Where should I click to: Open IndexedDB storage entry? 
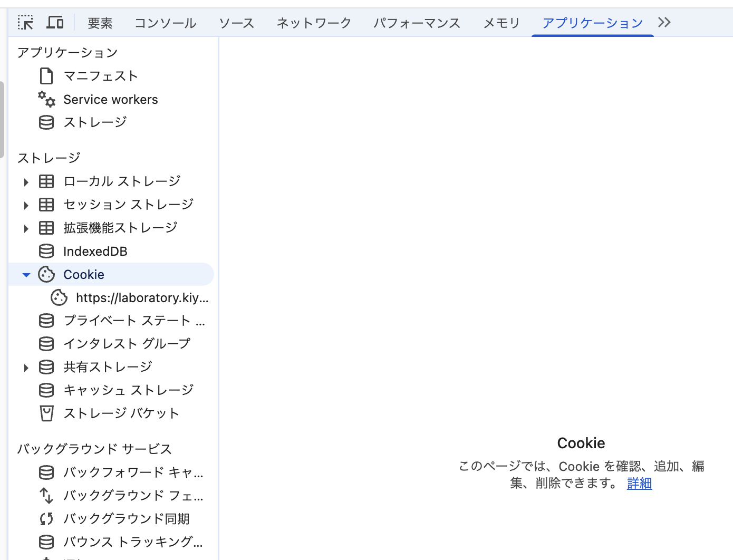click(x=95, y=252)
